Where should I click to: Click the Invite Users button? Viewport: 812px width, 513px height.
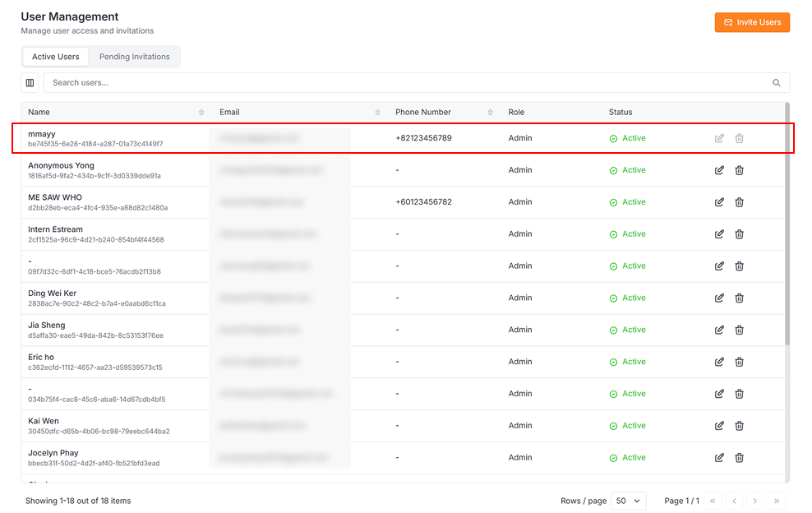coord(752,22)
